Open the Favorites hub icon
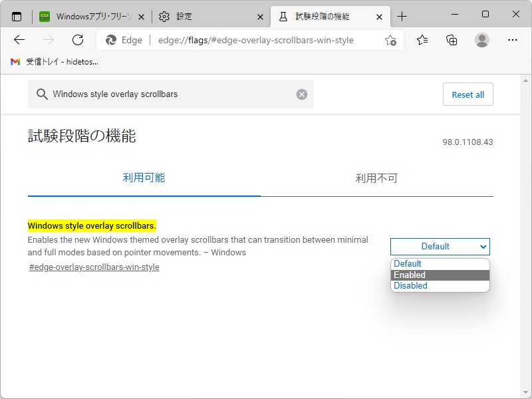 point(422,40)
